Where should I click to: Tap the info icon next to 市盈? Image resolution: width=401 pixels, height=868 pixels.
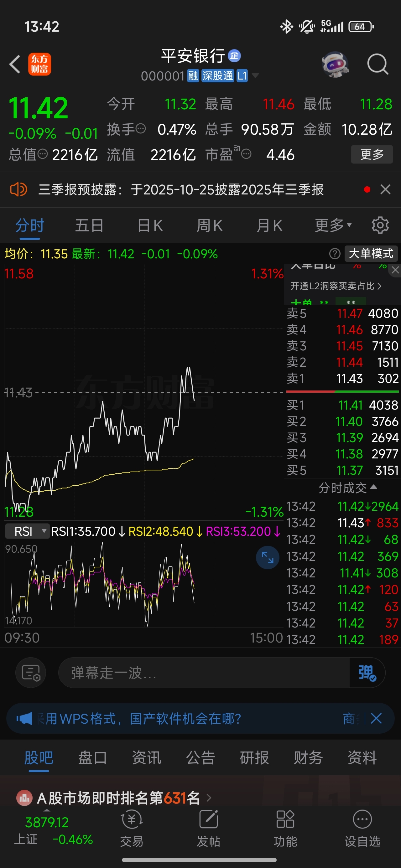point(247,154)
